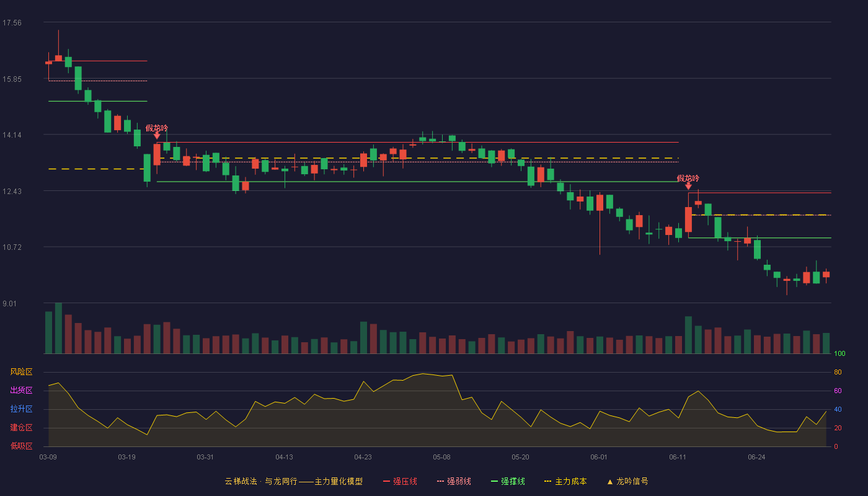868x496 pixels.
Task: Click the tallest volume bar at chart start
Action: coord(58,328)
